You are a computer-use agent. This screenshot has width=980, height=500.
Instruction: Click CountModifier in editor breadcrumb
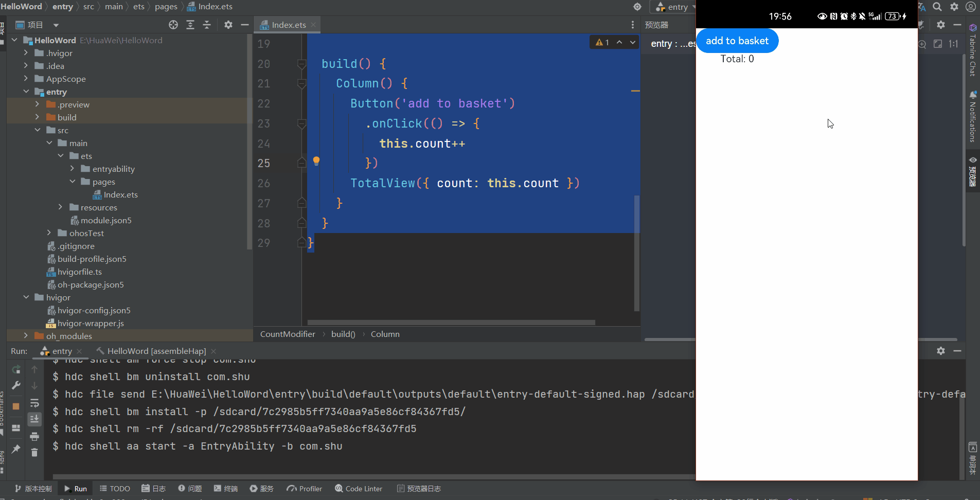[288, 334]
